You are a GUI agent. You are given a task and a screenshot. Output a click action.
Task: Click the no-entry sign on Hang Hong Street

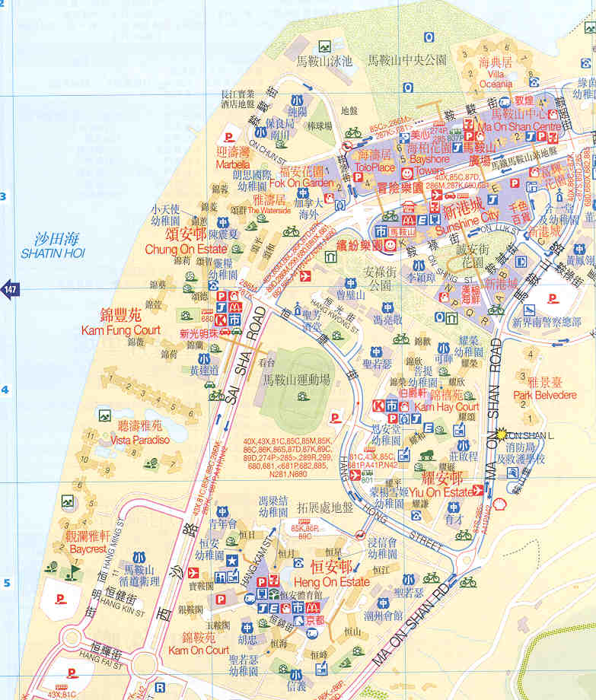click(360, 535)
